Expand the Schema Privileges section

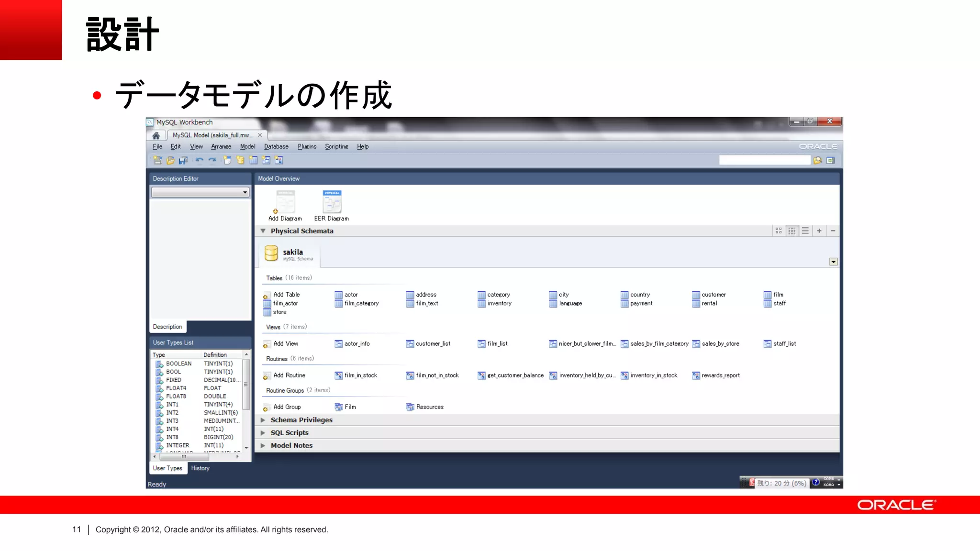tap(263, 420)
